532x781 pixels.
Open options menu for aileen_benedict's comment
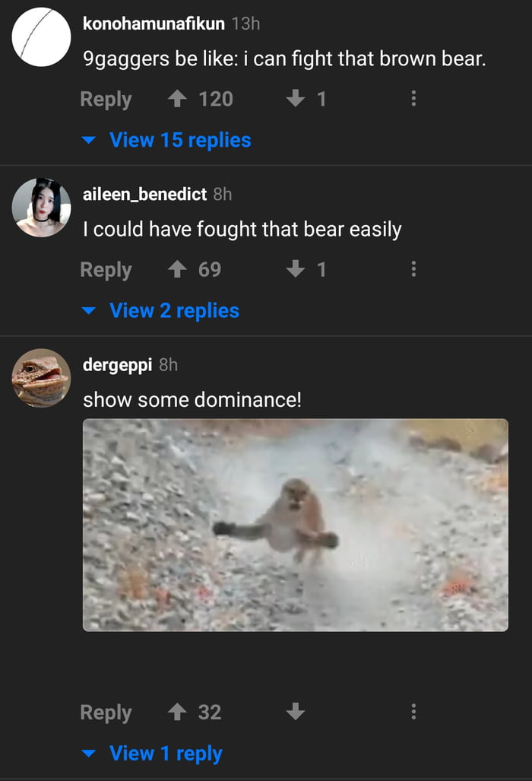[413, 269]
